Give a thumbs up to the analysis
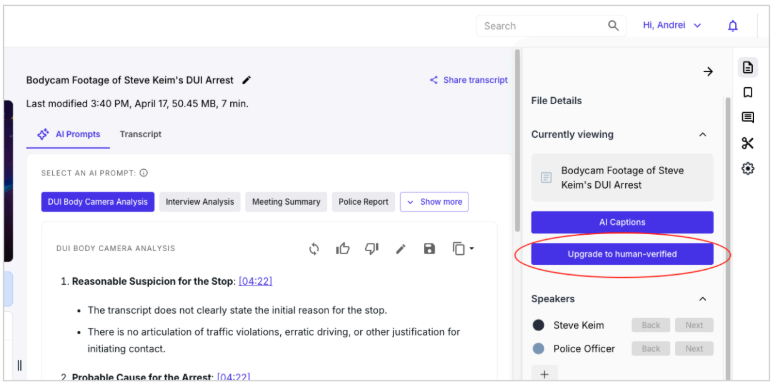776x384 pixels. tap(342, 248)
